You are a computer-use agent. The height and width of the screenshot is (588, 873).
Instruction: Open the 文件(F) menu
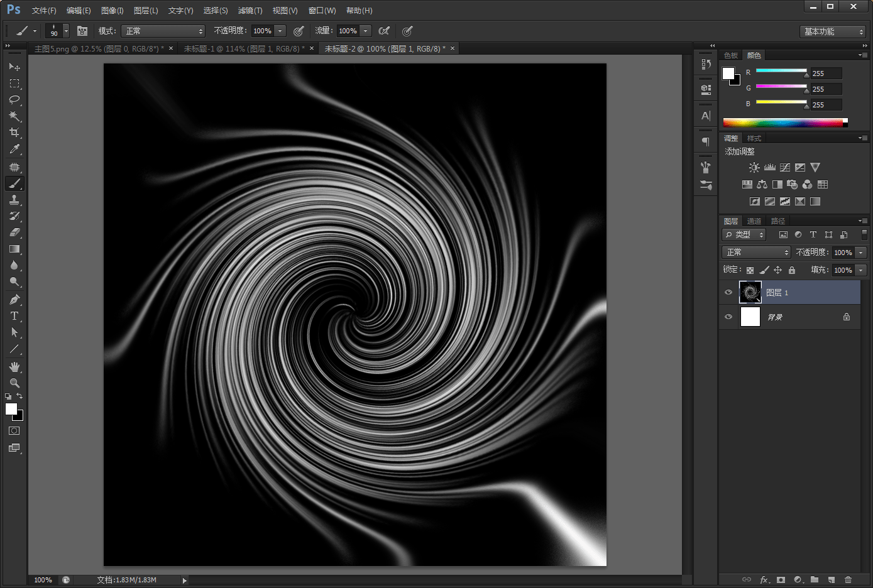[44, 11]
